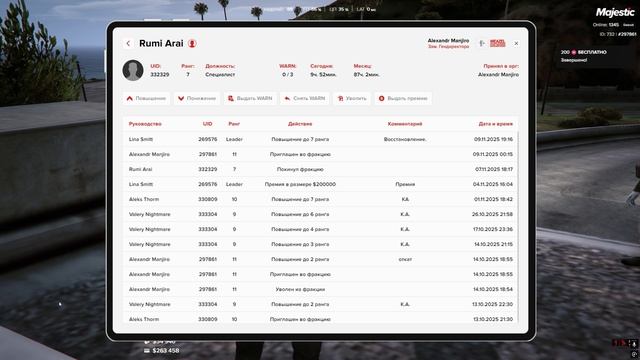Viewport: 640px width, 360px height.
Task: Click the Weazel News logo in the tablet header
Action: click(x=497, y=43)
